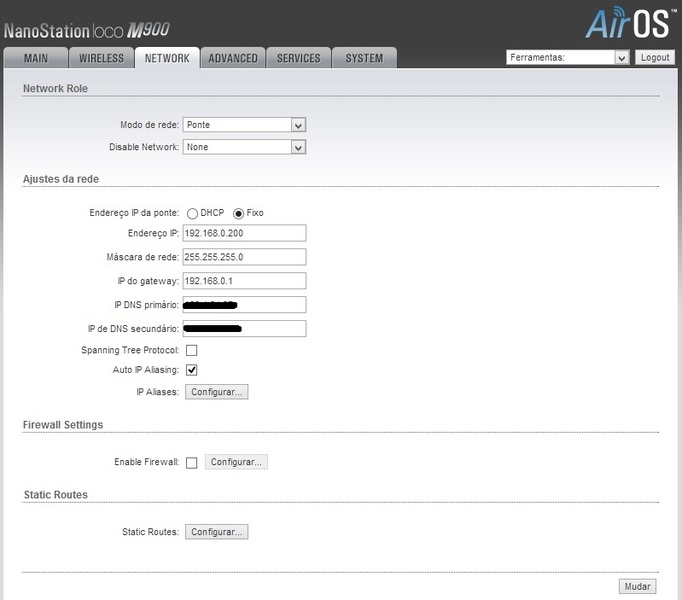Select the DHCP radio button

pyautogui.click(x=192, y=214)
